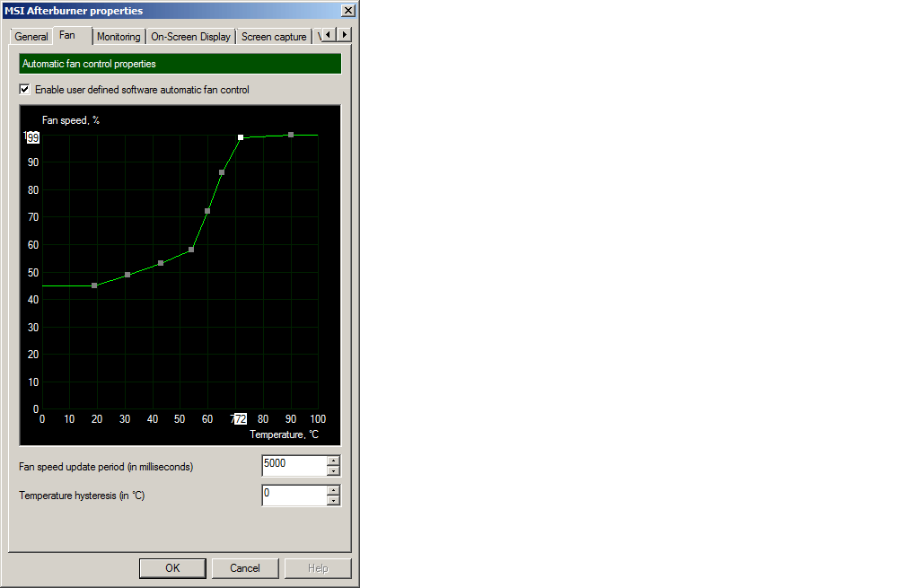
Task: Click the curve node at 58% fan speed
Action: (x=191, y=250)
